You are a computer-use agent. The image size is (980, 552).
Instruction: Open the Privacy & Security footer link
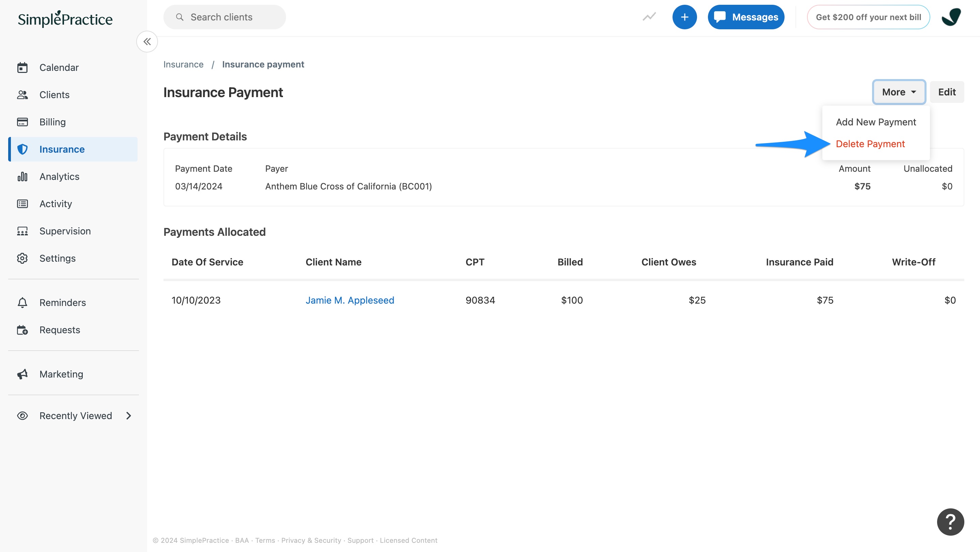(311, 540)
